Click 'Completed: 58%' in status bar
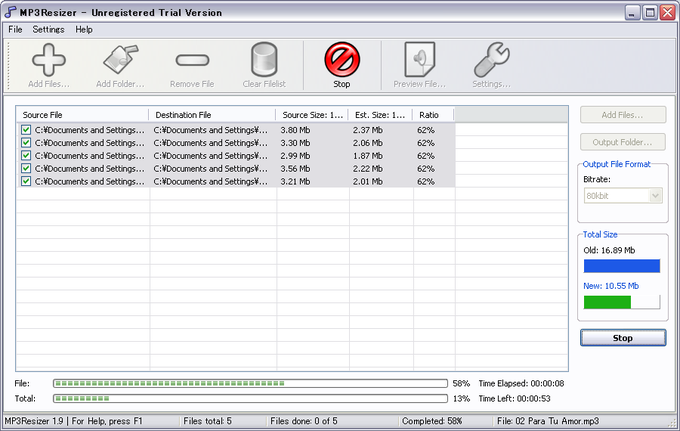680x431 pixels. pos(432,421)
